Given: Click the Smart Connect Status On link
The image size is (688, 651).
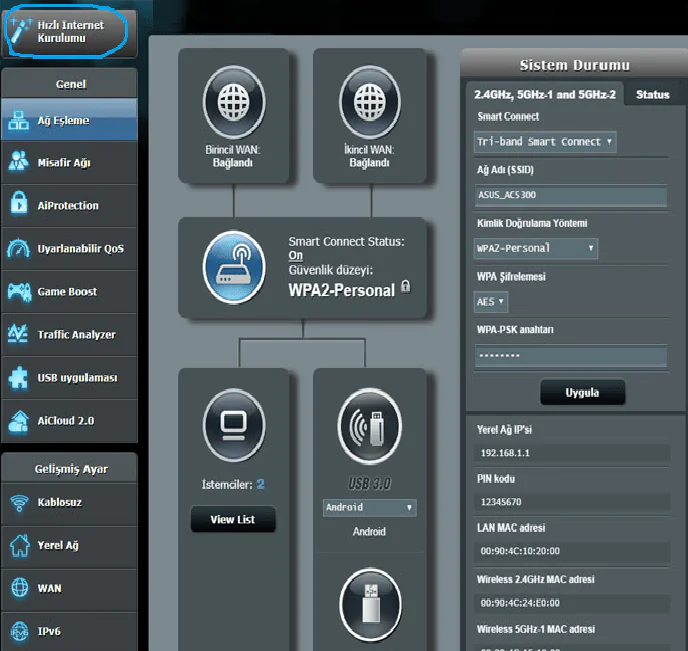Looking at the screenshot, I should point(295,256).
